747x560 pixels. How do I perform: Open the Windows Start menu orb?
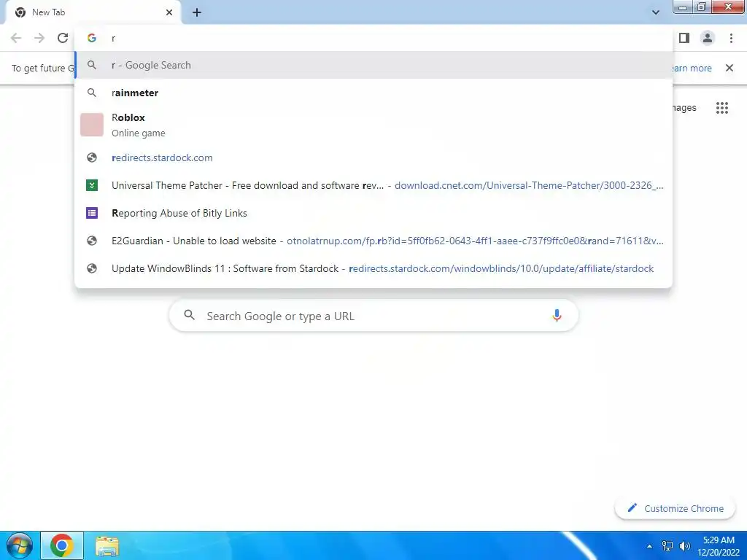coord(20,545)
